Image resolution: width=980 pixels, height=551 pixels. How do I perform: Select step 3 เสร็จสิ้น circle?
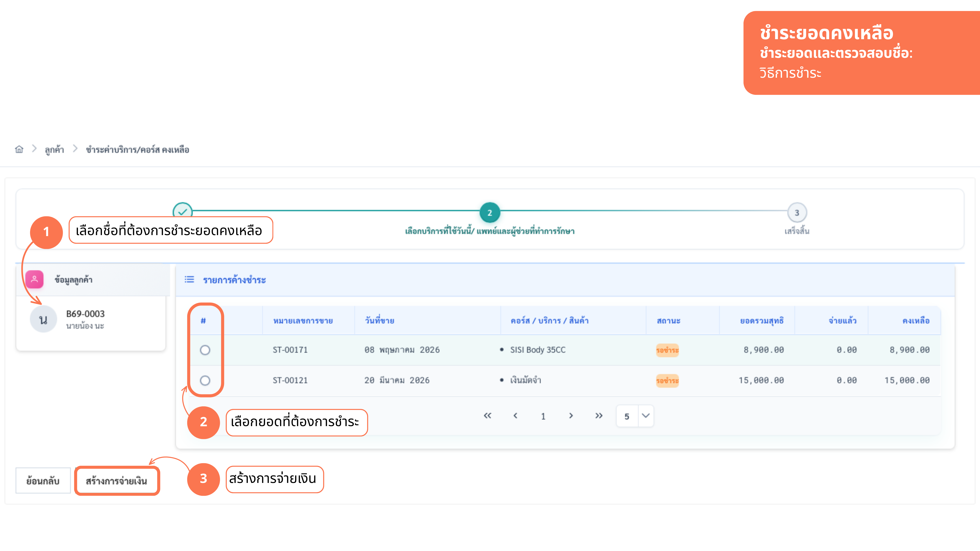(x=797, y=213)
